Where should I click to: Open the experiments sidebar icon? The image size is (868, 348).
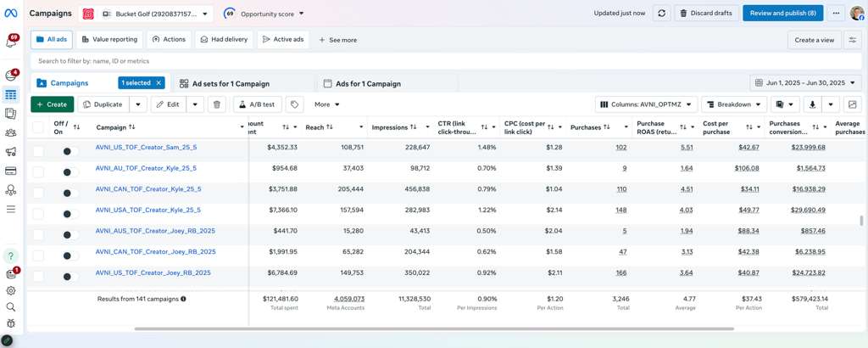tap(10, 189)
